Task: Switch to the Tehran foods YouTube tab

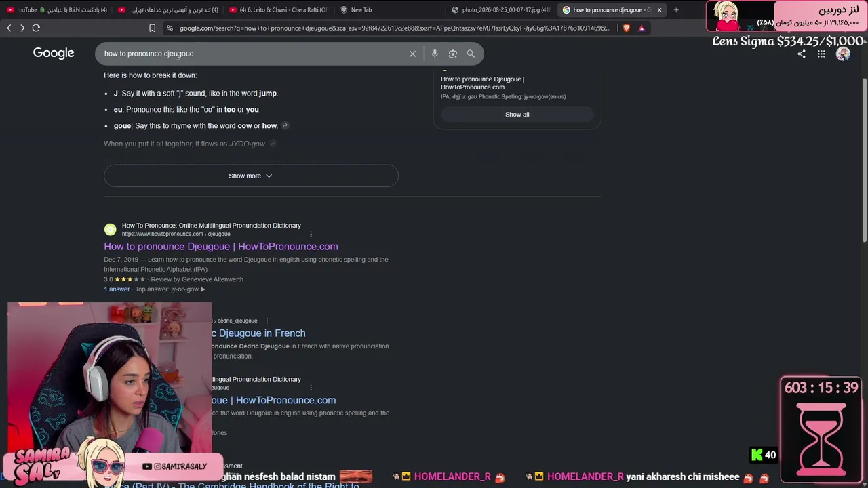Action: (x=169, y=9)
